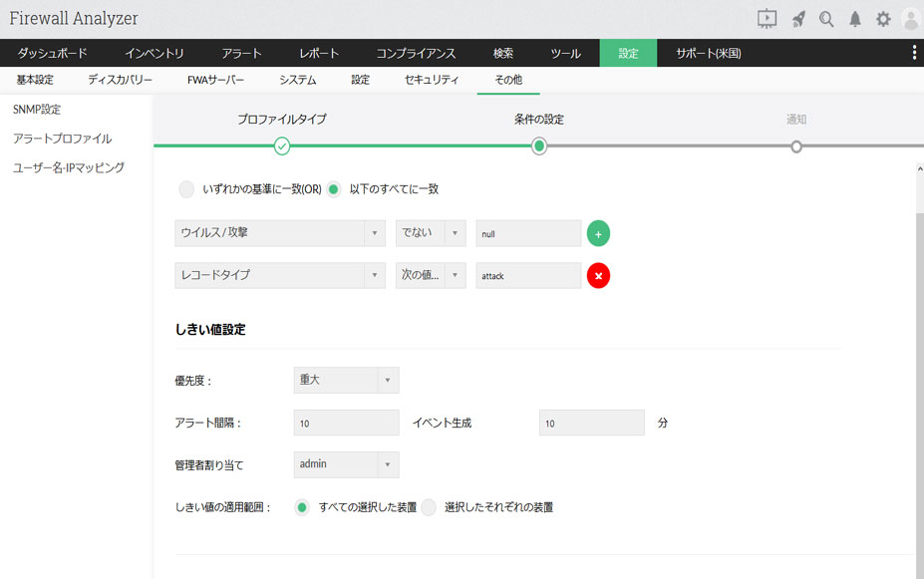Select 選択したそれぞれの装置 radio option

429,507
